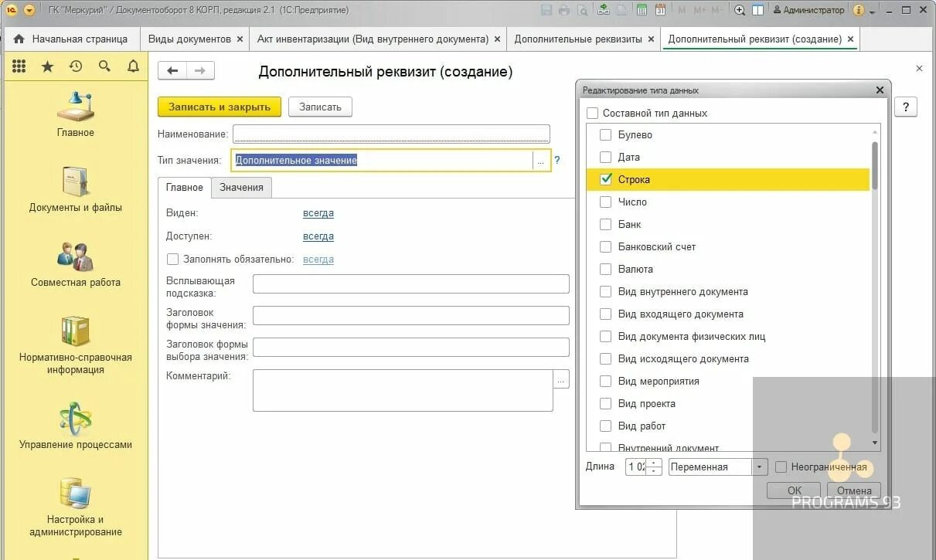936x560 pixels.
Task: Click the get link icon with green arrow
Action: [604, 10]
